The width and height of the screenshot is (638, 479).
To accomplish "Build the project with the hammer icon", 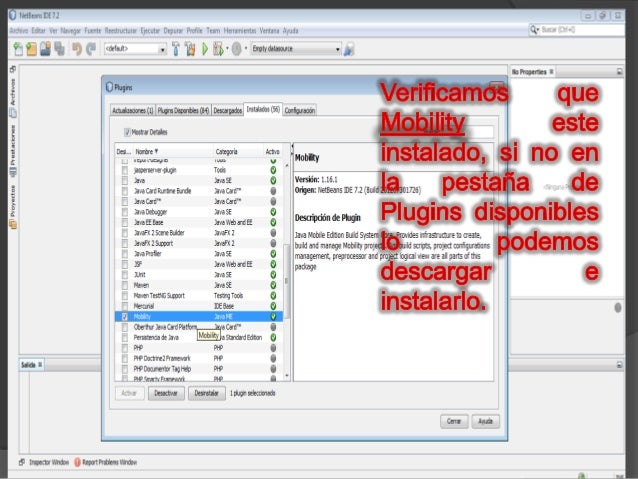I will 176,49.
